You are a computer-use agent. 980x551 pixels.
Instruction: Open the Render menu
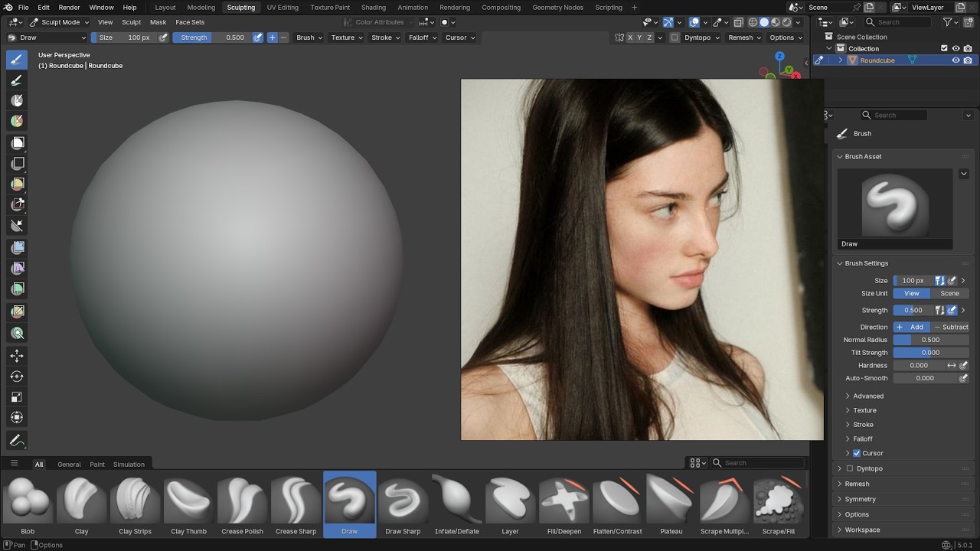coord(69,7)
